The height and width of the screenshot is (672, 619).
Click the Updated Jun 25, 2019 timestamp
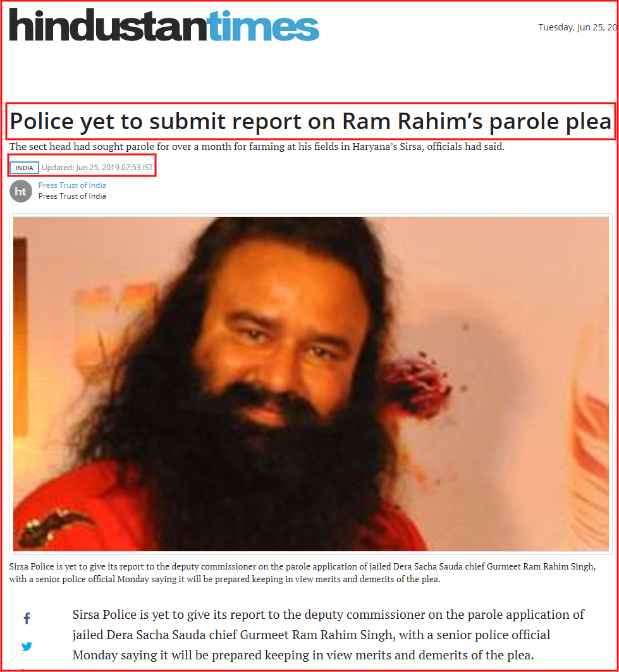click(x=97, y=168)
